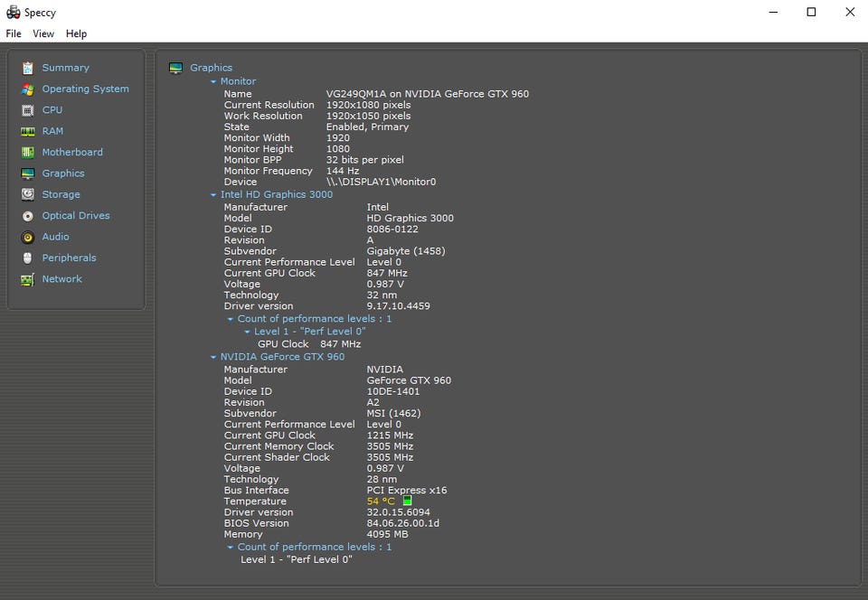Open the Audio section
This screenshot has width=868, height=600.
click(x=55, y=236)
